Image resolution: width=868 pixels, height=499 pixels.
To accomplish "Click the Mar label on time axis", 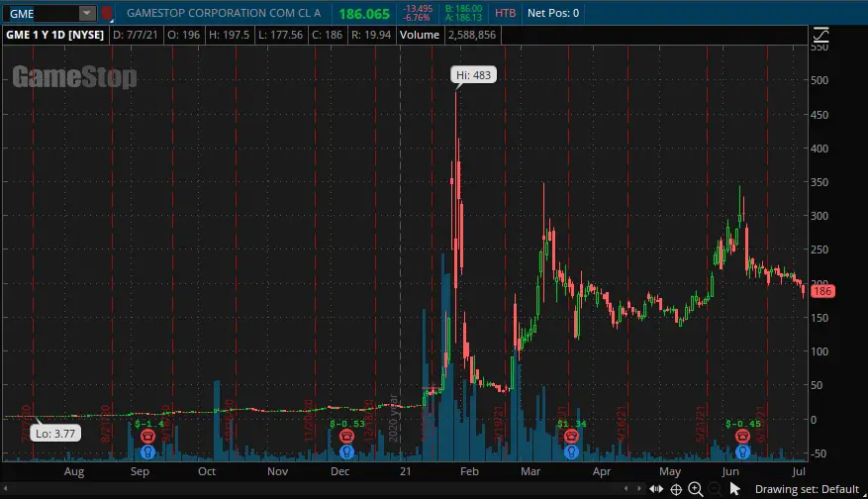I will tap(530, 471).
